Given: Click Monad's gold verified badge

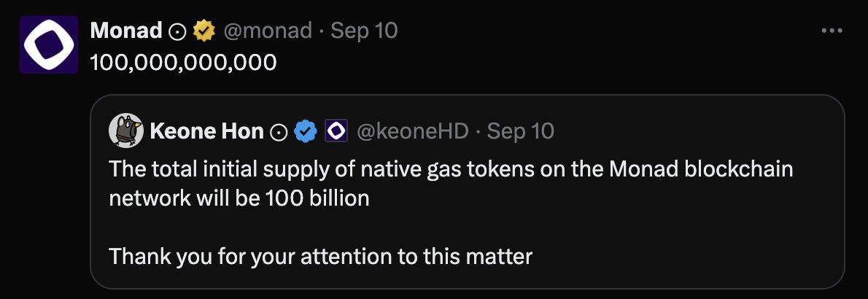Looking at the screenshot, I should pos(203,31).
